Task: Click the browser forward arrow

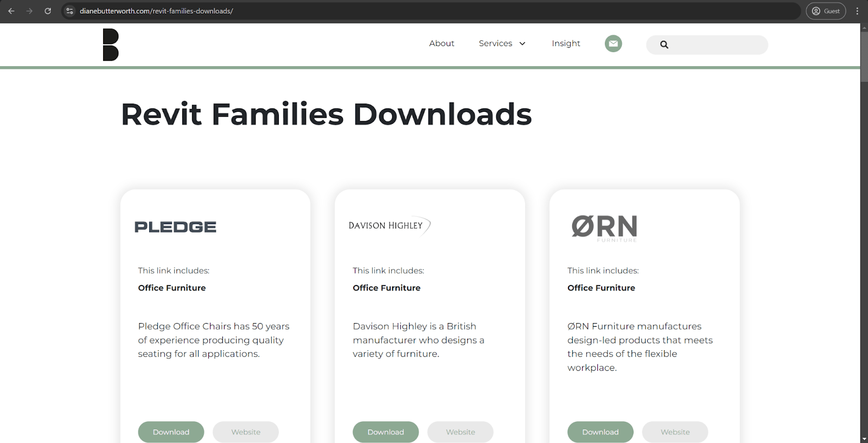Action: pyautogui.click(x=29, y=11)
